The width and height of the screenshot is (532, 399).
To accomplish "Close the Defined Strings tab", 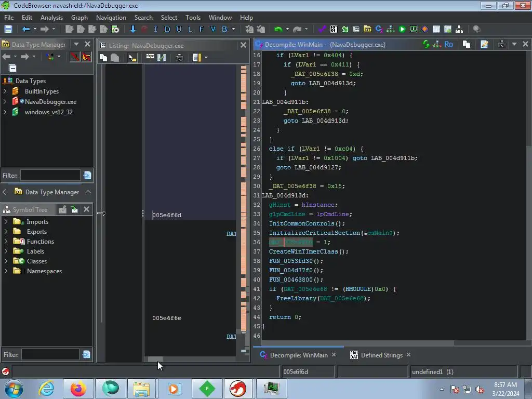I will (x=408, y=354).
